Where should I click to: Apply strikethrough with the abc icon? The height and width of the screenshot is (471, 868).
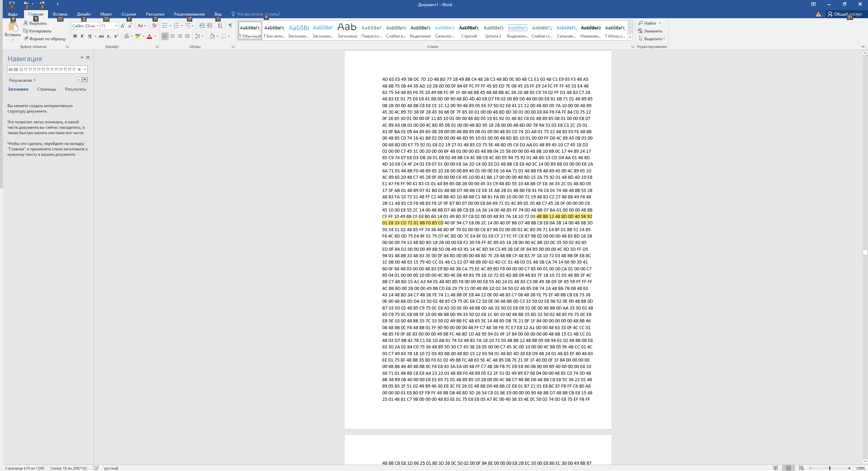(101, 36)
